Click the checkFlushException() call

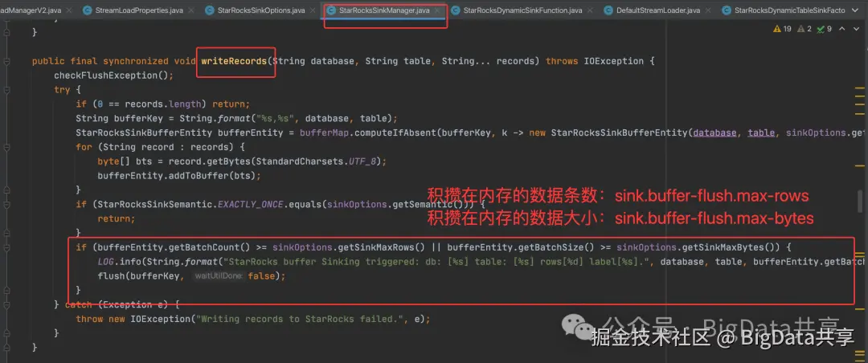tap(113, 75)
